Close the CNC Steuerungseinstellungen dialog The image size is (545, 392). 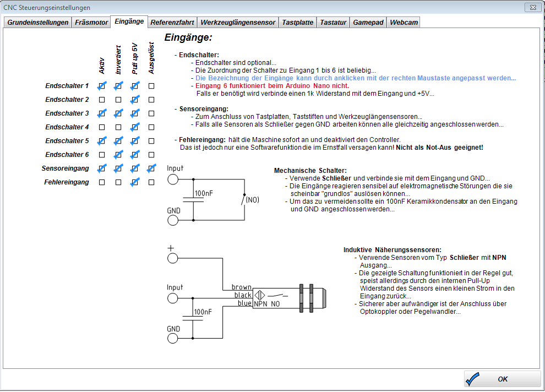click(531, 8)
